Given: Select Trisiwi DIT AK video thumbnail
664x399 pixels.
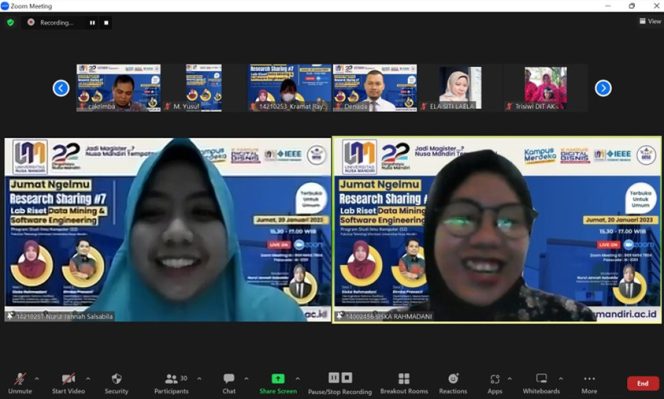Looking at the screenshot, I should click(x=545, y=88).
